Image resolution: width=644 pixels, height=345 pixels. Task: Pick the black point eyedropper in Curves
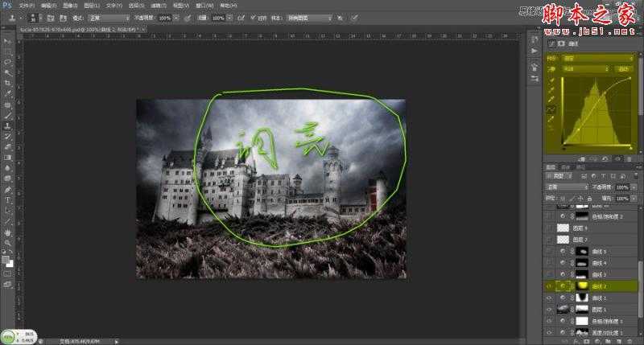click(551, 80)
